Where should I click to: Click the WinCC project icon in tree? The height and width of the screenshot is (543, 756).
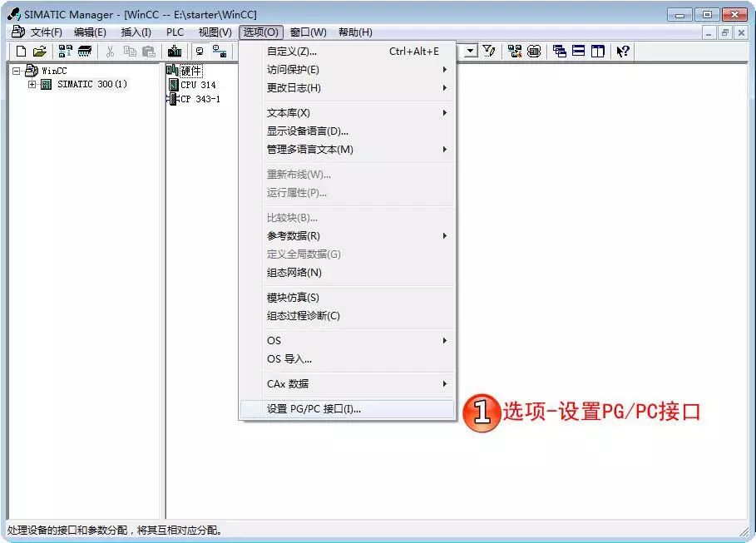coord(32,71)
